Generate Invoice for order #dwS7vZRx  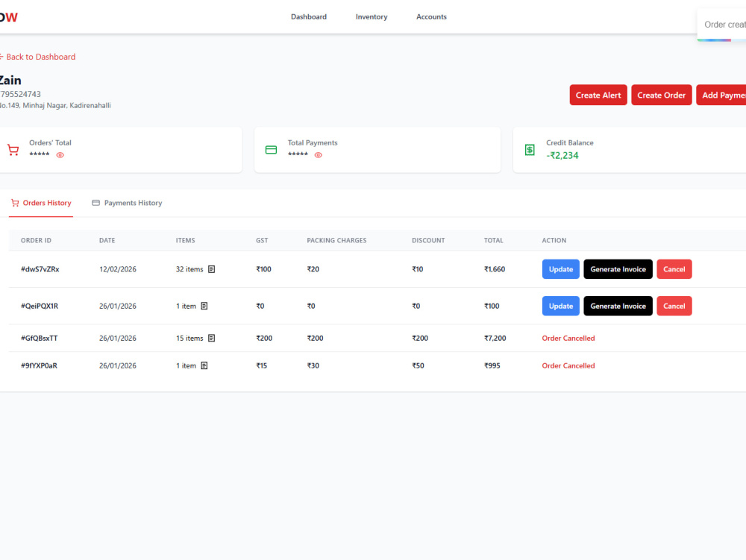coord(618,269)
